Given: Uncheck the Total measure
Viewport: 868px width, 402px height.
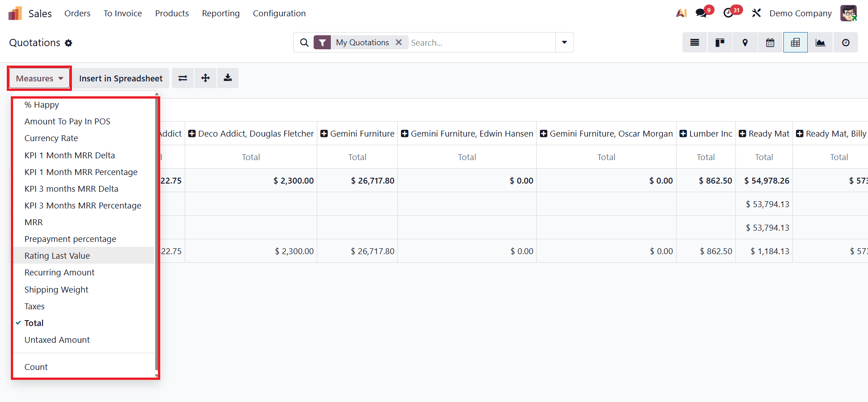Looking at the screenshot, I should [84, 323].
